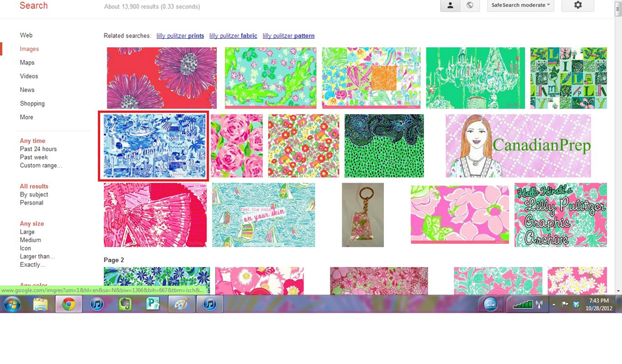Expand the SafeSearch moderate dropdown
Screen dimensions: 622x364
521,5
